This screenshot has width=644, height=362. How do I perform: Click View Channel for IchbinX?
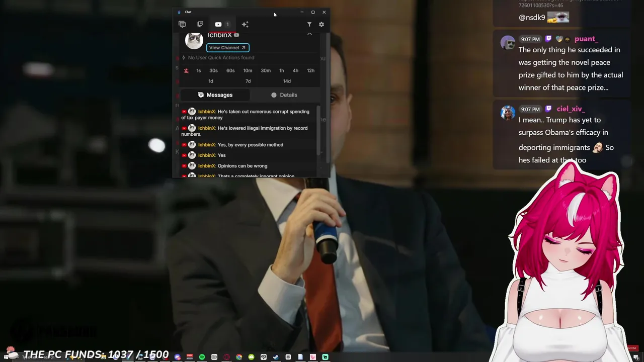click(227, 48)
